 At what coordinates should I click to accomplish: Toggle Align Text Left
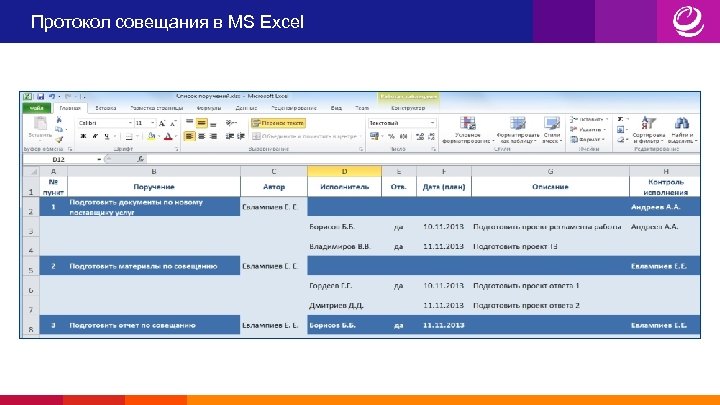(189, 136)
